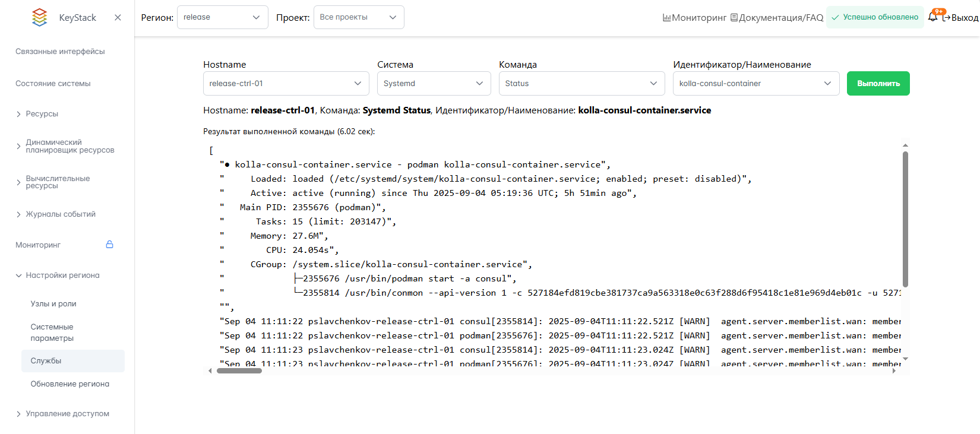The width and height of the screenshot is (980, 434).
Task: Click the lock icon next to Мониторинг
Action: click(109, 245)
